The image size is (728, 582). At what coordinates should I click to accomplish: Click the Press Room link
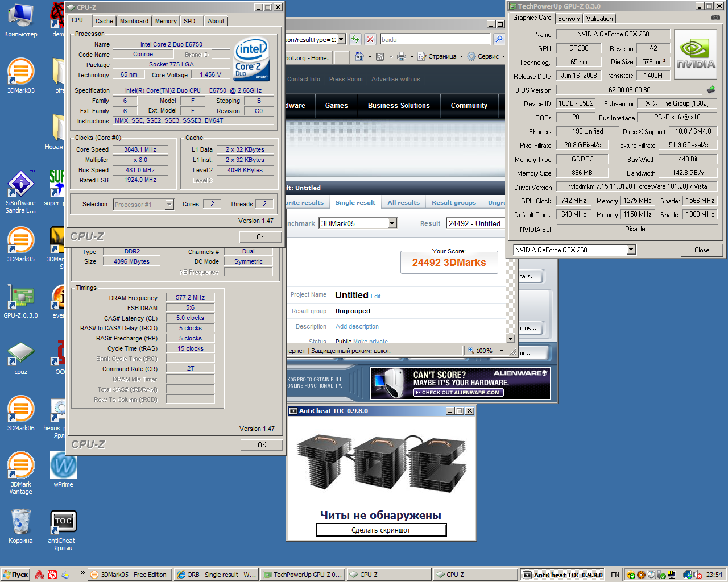coord(346,79)
